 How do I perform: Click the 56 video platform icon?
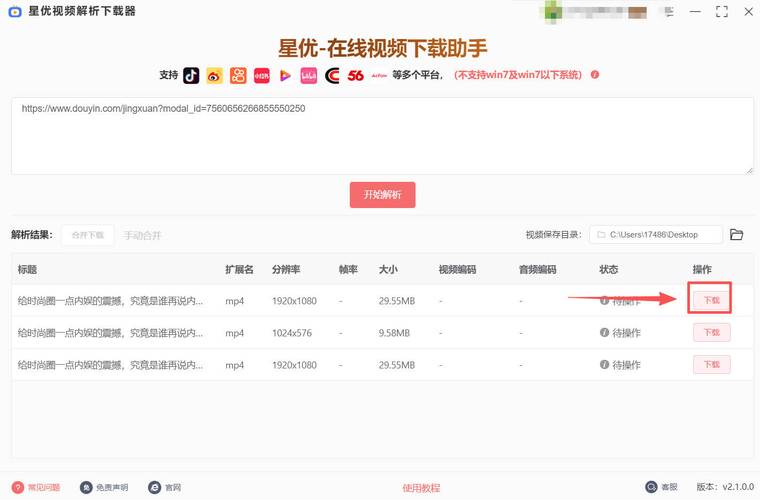pos(355,76)
